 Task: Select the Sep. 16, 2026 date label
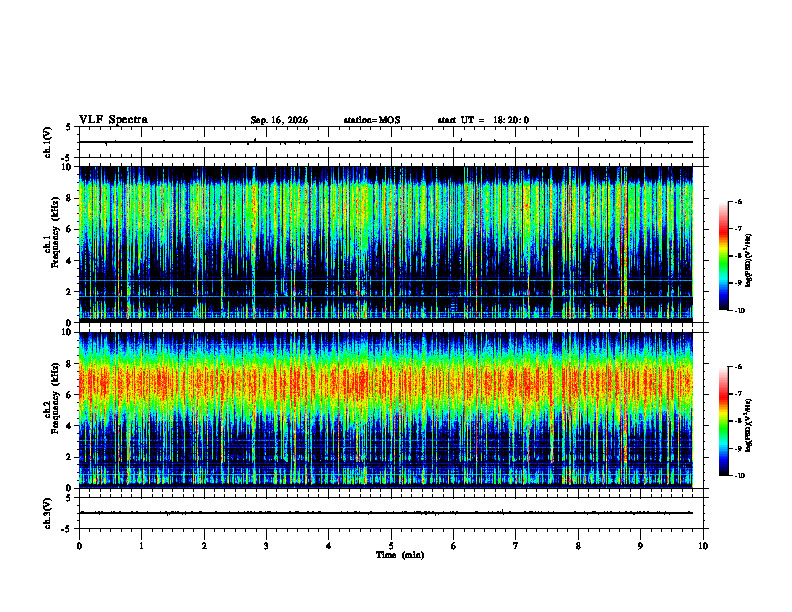tap(279, 120)
